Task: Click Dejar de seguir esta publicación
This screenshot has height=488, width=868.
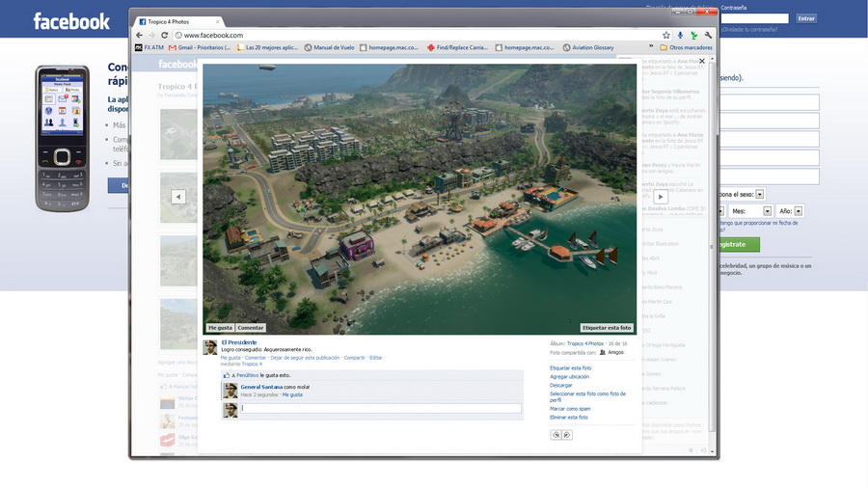Action: [305, 358]
